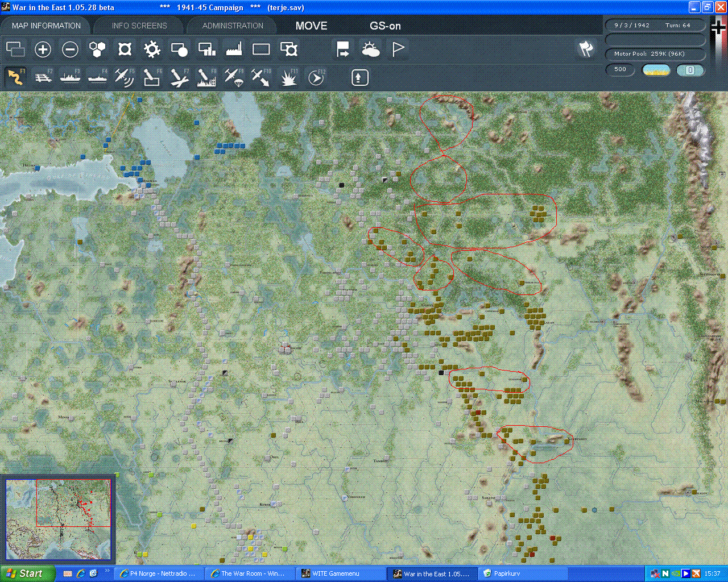Screen dimensions: 728x582
Task: Click the rectangle-with-circle toolbar icon
Action: [x=179, y=49]
